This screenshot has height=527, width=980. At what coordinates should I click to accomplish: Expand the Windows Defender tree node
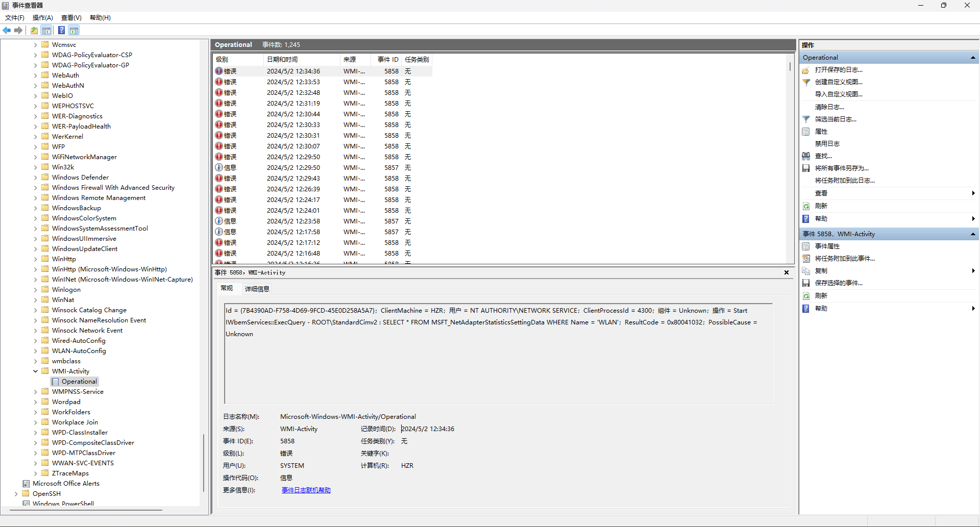point(35,178)
